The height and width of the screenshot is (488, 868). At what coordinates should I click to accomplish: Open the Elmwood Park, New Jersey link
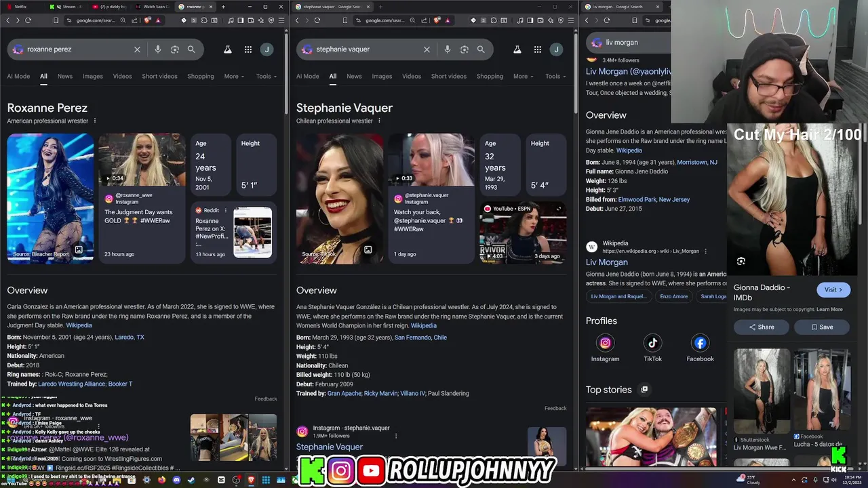coord(654,200)
